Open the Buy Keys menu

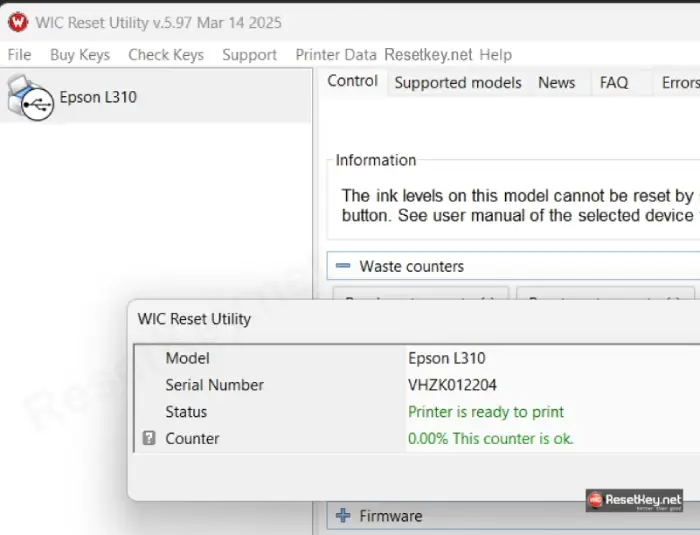click(x=80, y=55)
